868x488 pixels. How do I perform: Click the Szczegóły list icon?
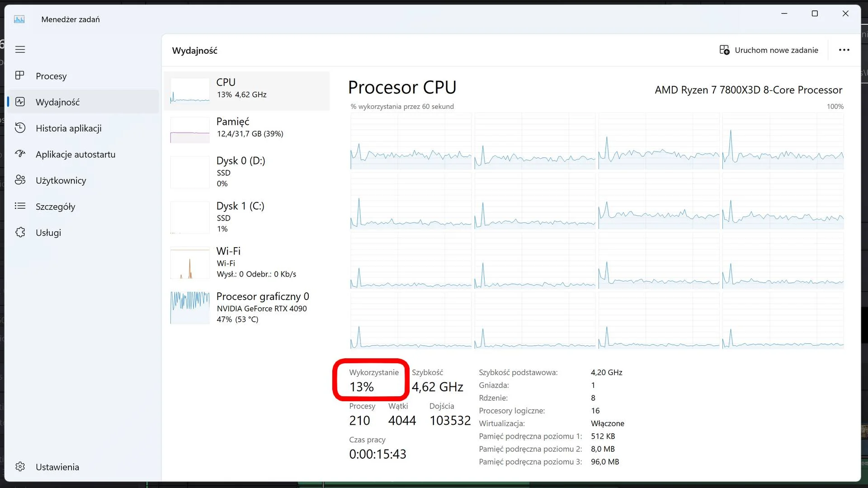(20, 206)
